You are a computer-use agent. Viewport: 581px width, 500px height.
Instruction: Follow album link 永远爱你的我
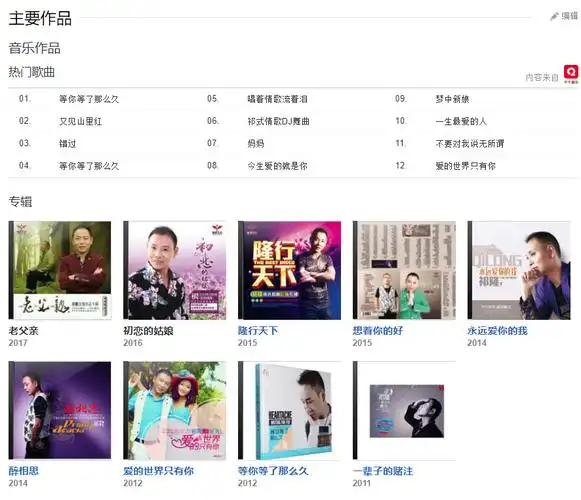coord(498,331)
